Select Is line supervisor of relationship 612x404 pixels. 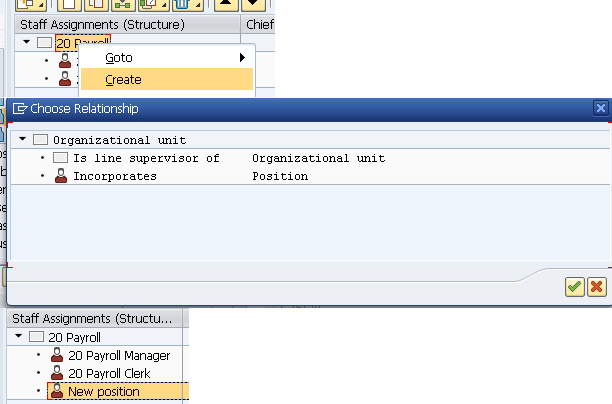[146, 158]
